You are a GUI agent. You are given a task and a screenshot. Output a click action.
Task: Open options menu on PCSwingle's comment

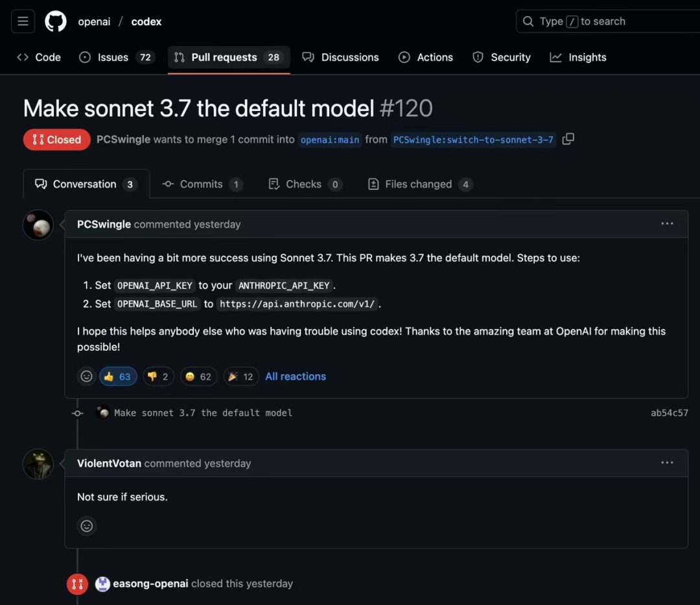pyautogui.click(x=667, y=224)
